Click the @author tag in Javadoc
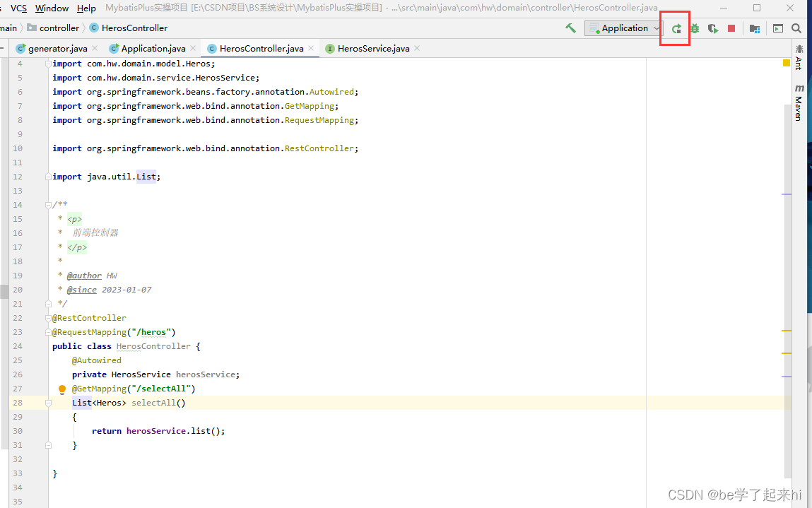This screenshot has height=508, width=812. 84,276
